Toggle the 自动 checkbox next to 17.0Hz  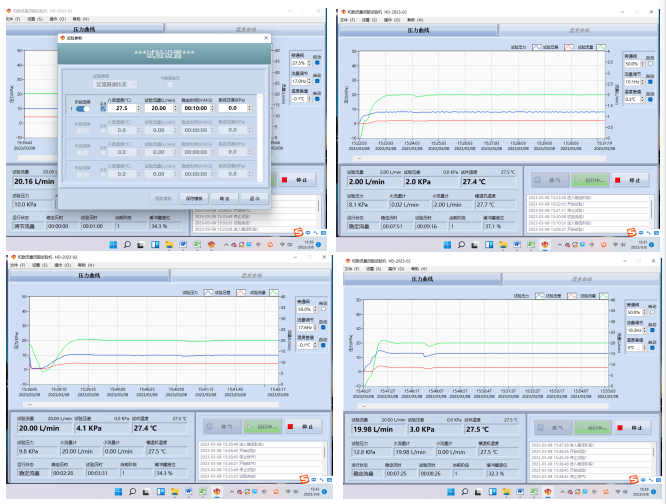click(317, 81)
